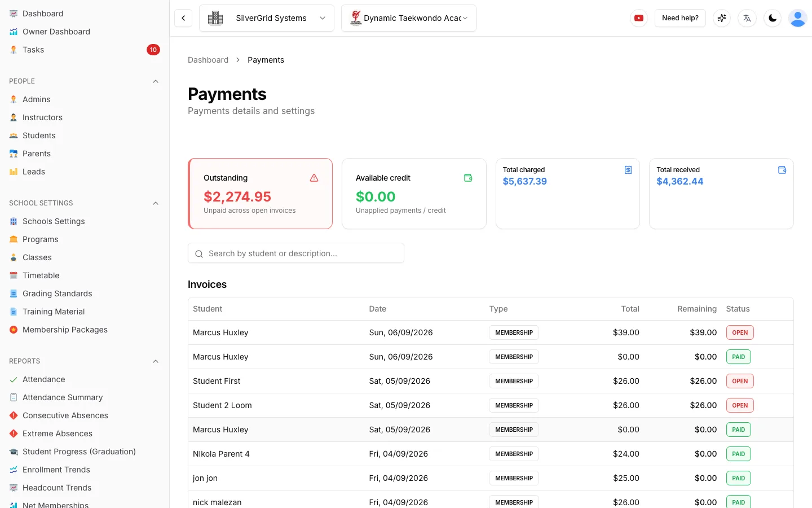Click the AI sparkle icon in header
This screenshot has height=508, width=812.
click(x=722, y=18)
